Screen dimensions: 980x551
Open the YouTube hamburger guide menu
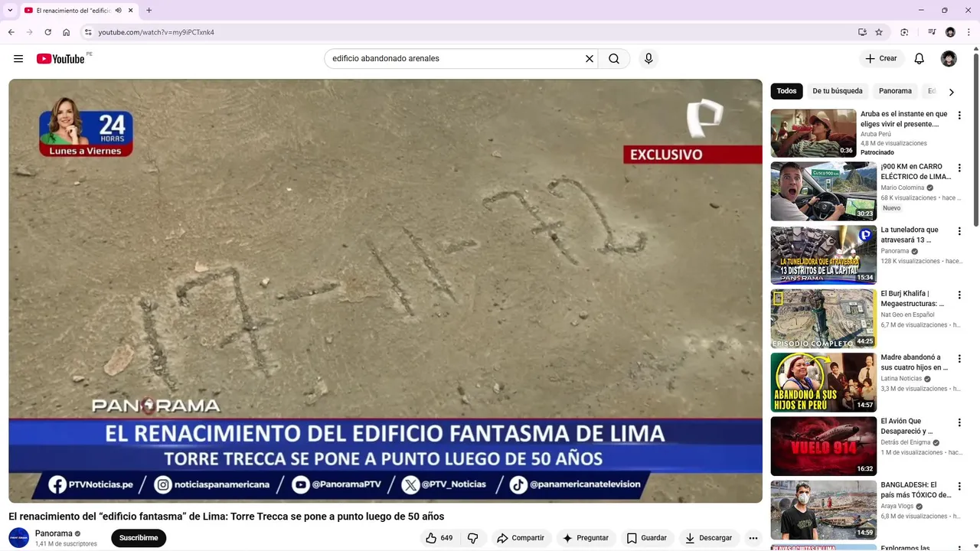tap(18, 59)
